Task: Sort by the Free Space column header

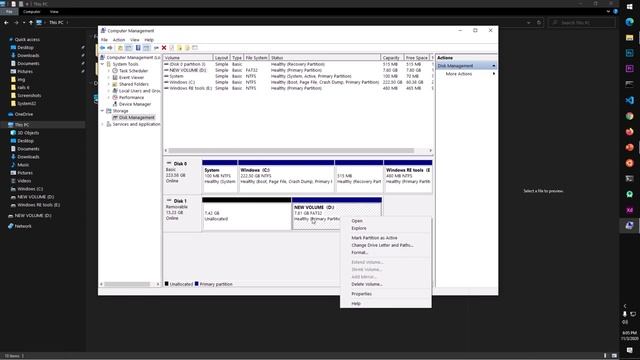Action: [417, 58]
